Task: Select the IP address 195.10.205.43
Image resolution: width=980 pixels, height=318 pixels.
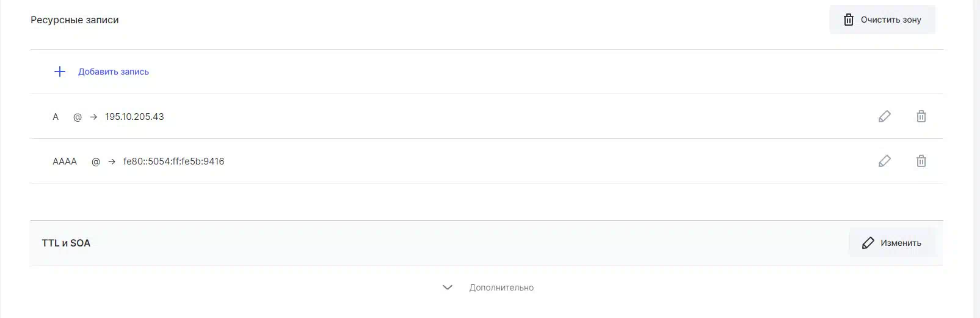Action: coord(134,116)
